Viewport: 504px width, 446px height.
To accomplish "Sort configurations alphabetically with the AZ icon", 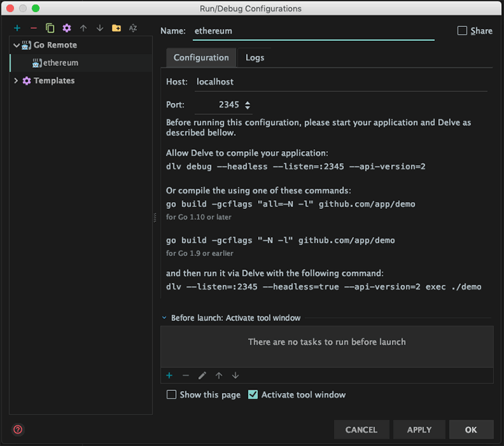I will point(133,28).
